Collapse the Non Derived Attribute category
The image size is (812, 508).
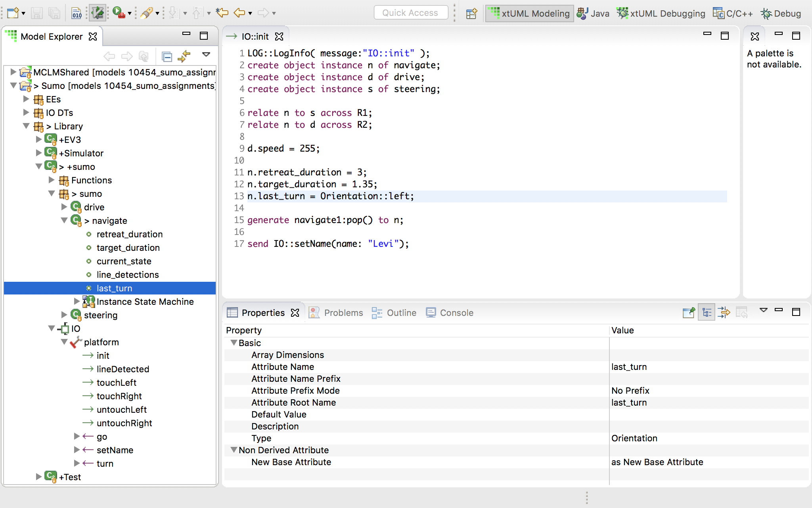(234, 450)
